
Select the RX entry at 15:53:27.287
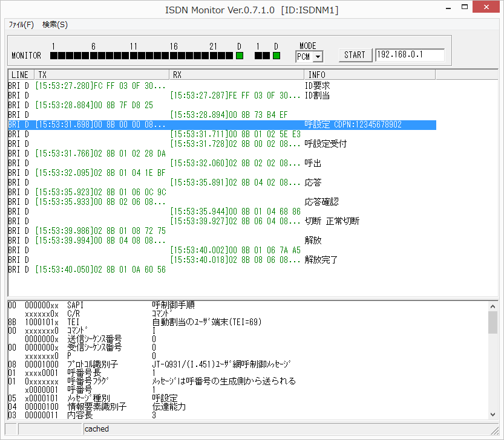[235, 95]
